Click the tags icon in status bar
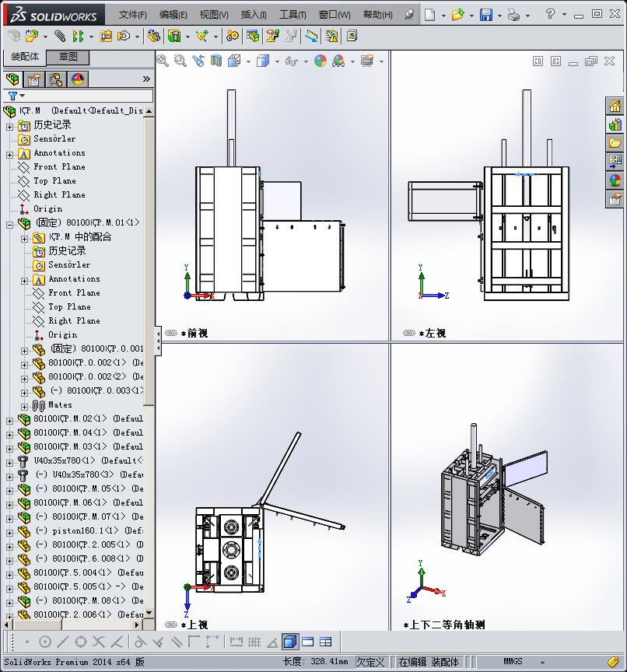627x672 pixels. (x=612, y=662)
